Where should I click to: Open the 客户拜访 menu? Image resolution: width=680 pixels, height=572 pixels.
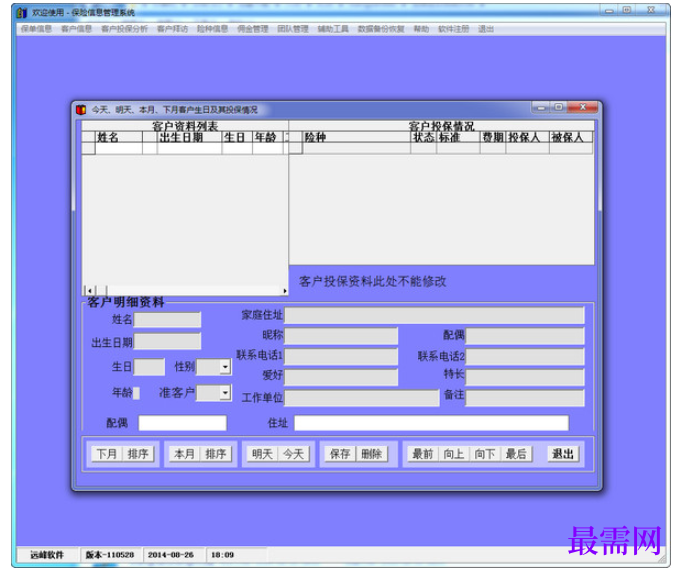click(173, 29)
